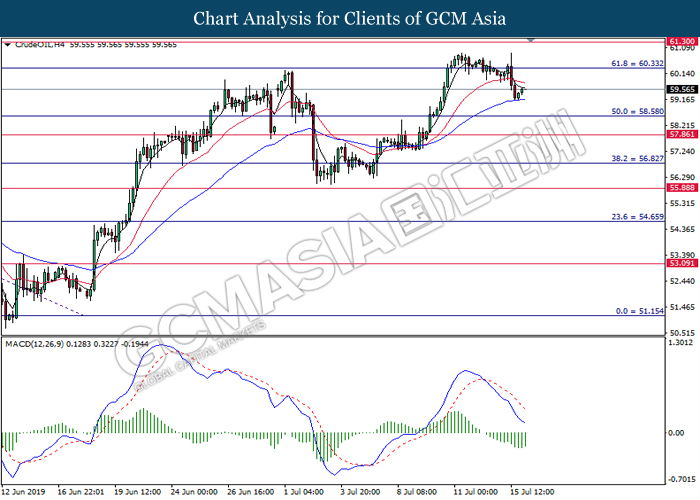Click the 24 Jun 00:00 time label
This screenshot has height=500, width=700.
coord(194,492)
